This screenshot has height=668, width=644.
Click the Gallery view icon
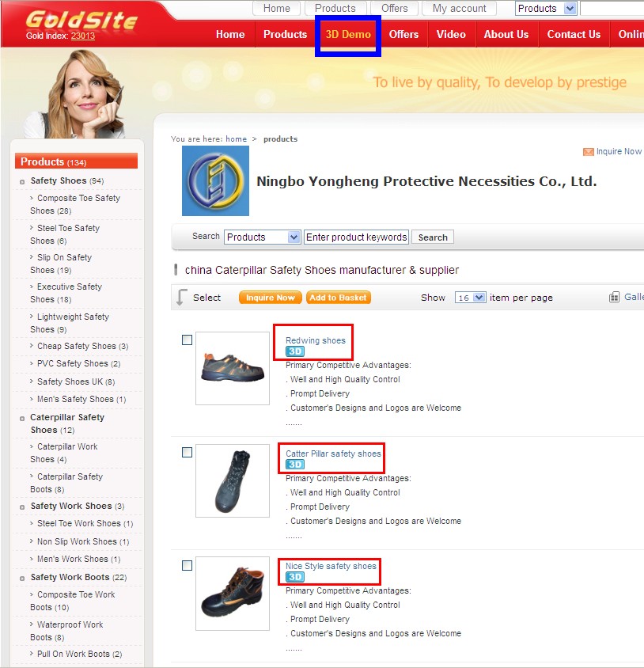pos(614,297)
